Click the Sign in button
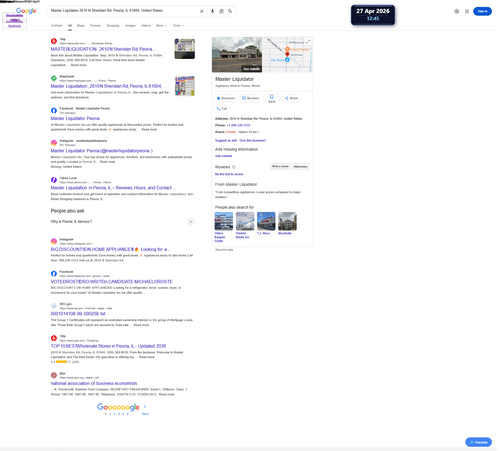 pos(482,11)
